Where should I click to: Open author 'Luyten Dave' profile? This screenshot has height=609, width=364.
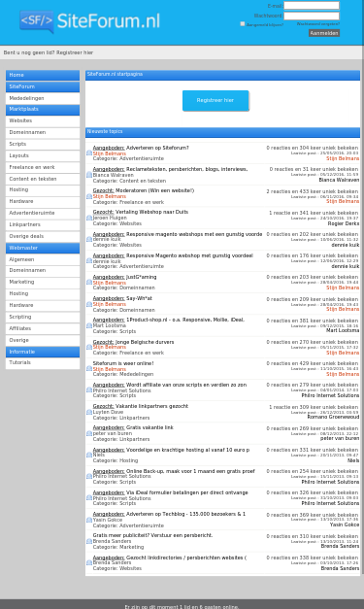[108, 412]
